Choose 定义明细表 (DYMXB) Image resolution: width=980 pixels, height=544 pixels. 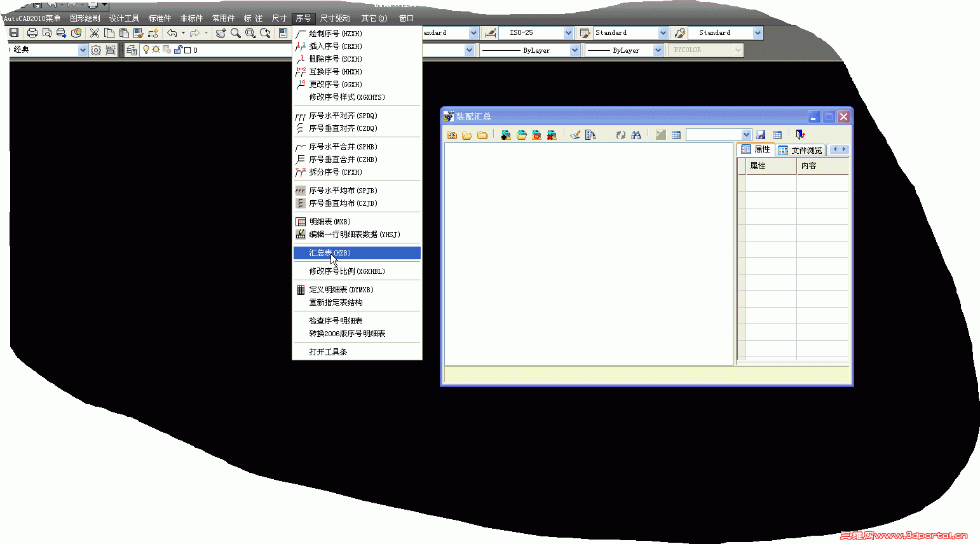tap(357, 290)
